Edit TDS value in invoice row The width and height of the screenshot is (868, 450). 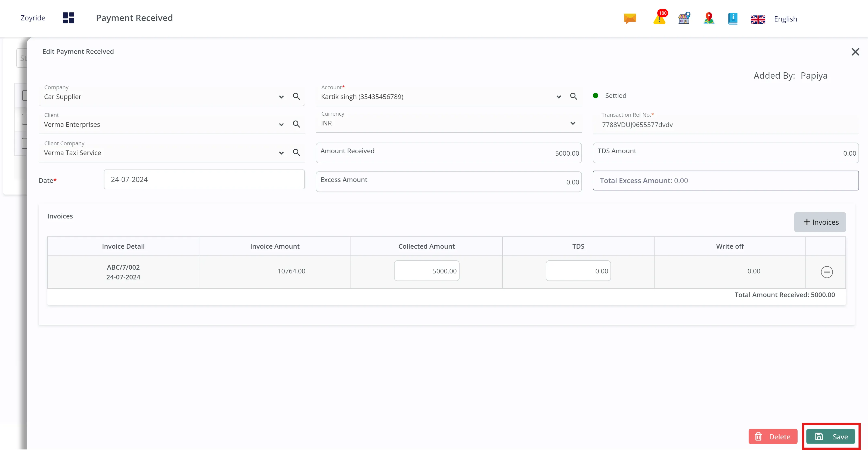pos(578,271)
